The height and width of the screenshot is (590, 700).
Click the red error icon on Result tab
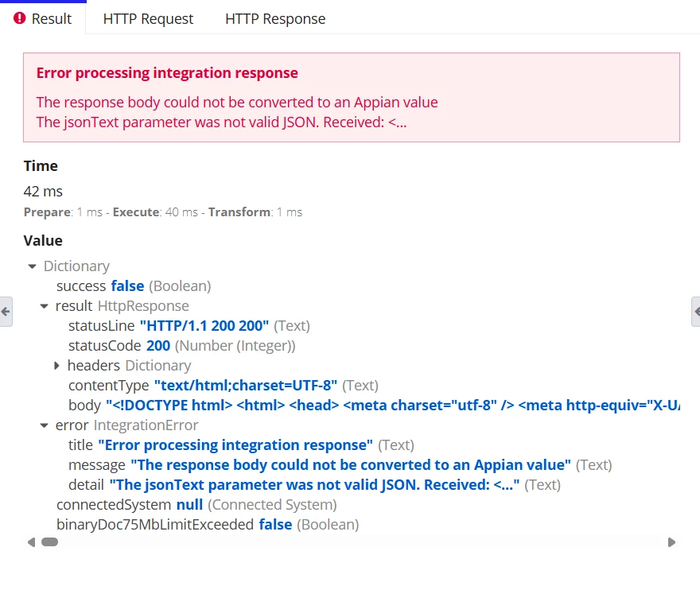(x=20, y=18)
